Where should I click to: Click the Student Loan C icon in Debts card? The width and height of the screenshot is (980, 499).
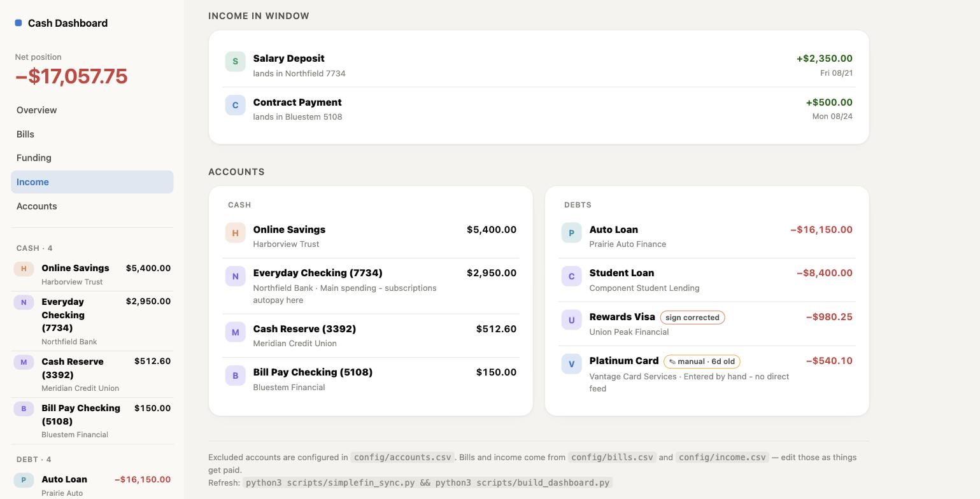[571, 276]
